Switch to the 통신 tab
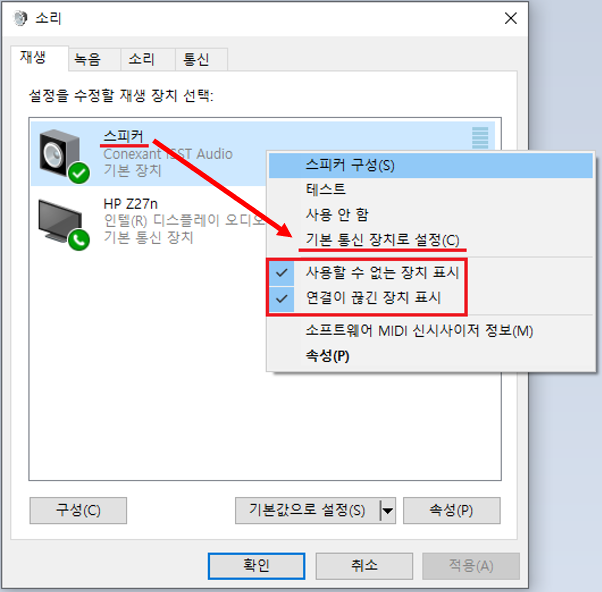 coord(196,60)
